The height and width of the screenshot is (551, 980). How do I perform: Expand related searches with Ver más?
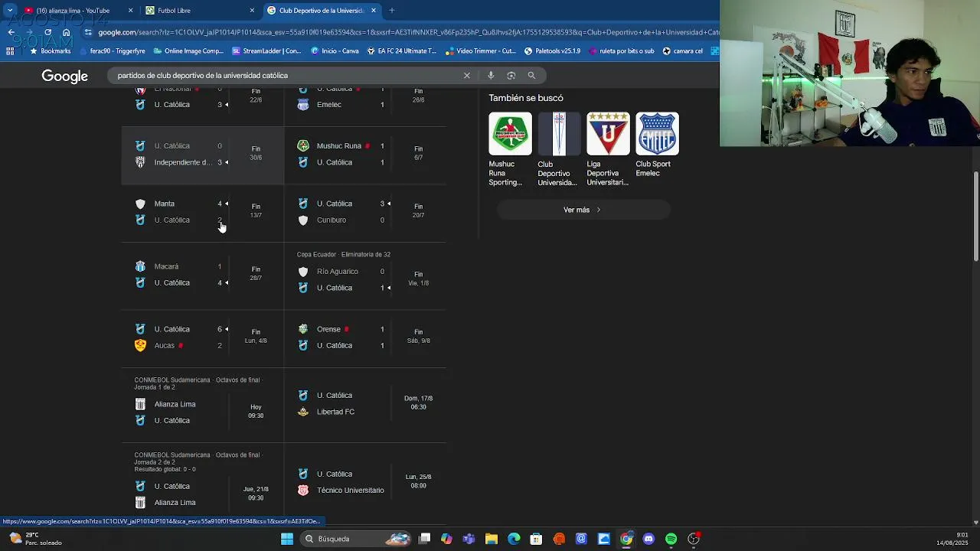point(583,210)
